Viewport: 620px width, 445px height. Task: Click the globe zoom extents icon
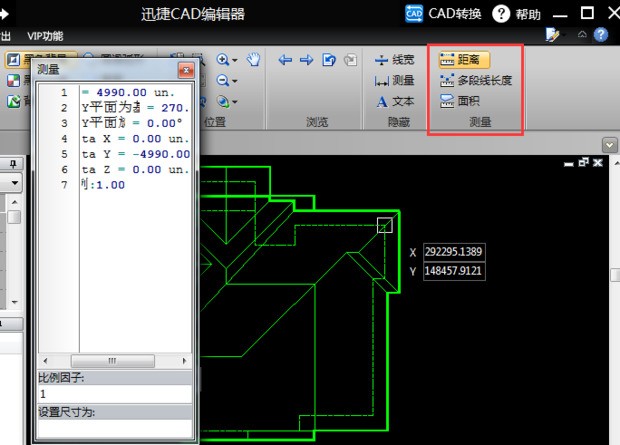223,101
